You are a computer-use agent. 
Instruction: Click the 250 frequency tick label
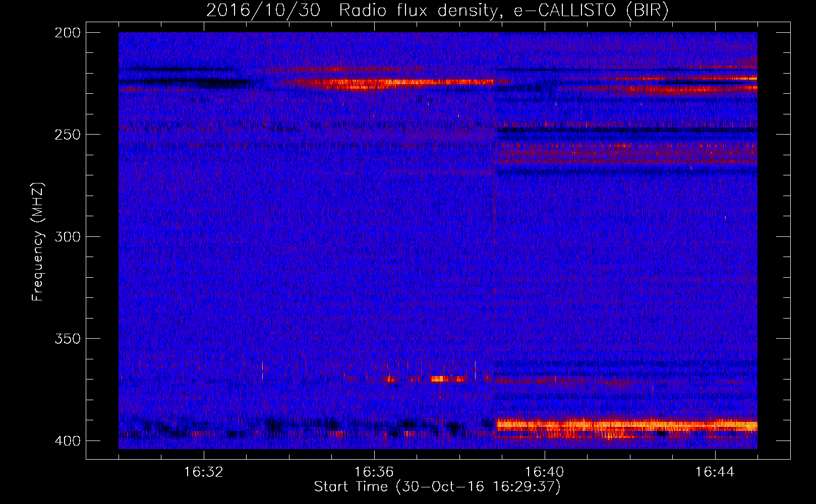point(68,135)
